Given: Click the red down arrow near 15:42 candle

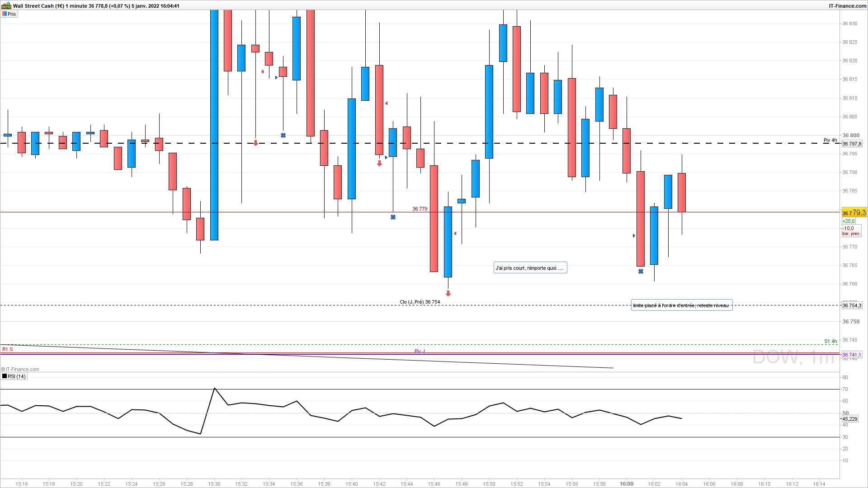Looking at the screenshot, I should click(379, 164).
